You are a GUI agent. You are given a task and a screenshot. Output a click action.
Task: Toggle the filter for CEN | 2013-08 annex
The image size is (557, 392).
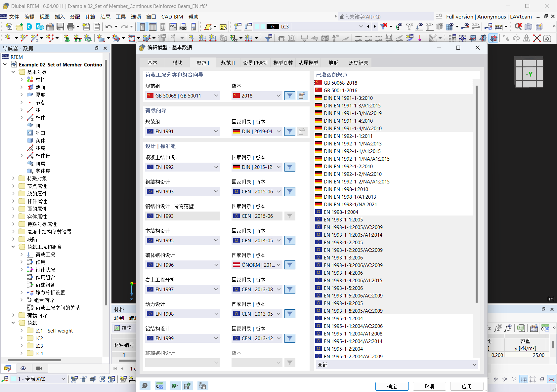click(x=290, y=290)
